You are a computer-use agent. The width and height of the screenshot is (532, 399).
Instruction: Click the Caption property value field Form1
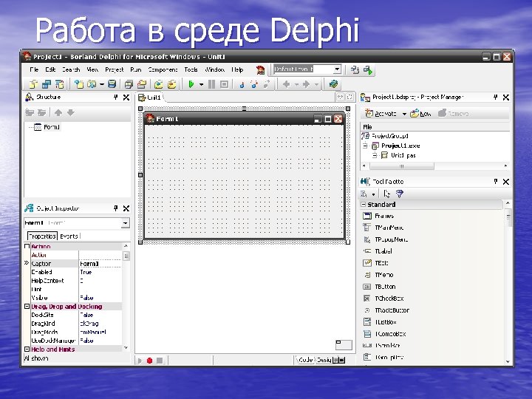pyautogui.click(x=100, y=264)
